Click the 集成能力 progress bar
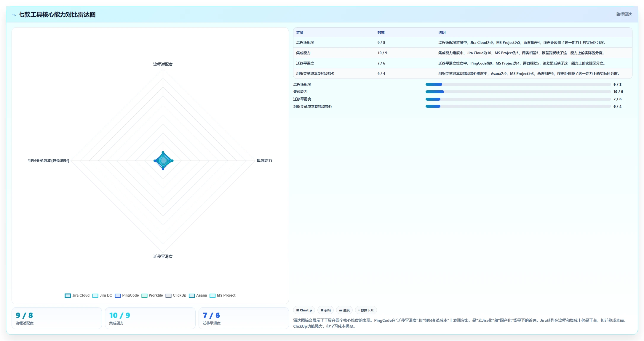 tap(518, 92)
